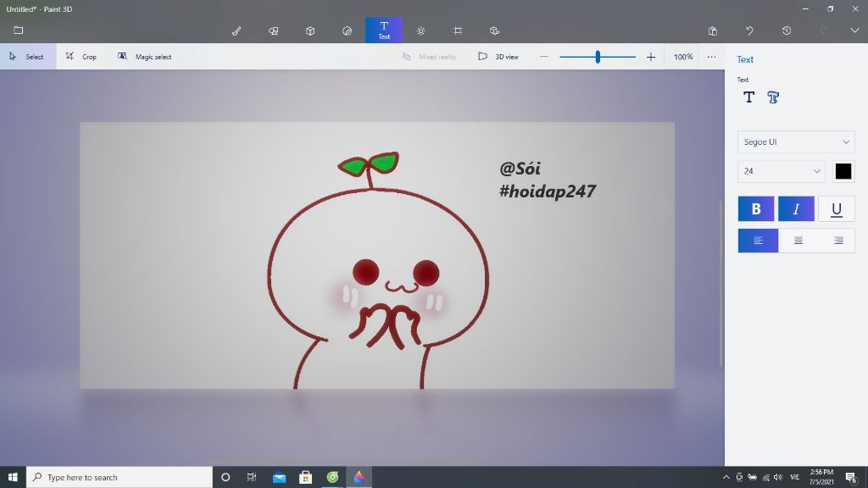868x488 pixels.
Task: Open the Cortana circle on the taskbar
Action: click(x=225, y=477)
